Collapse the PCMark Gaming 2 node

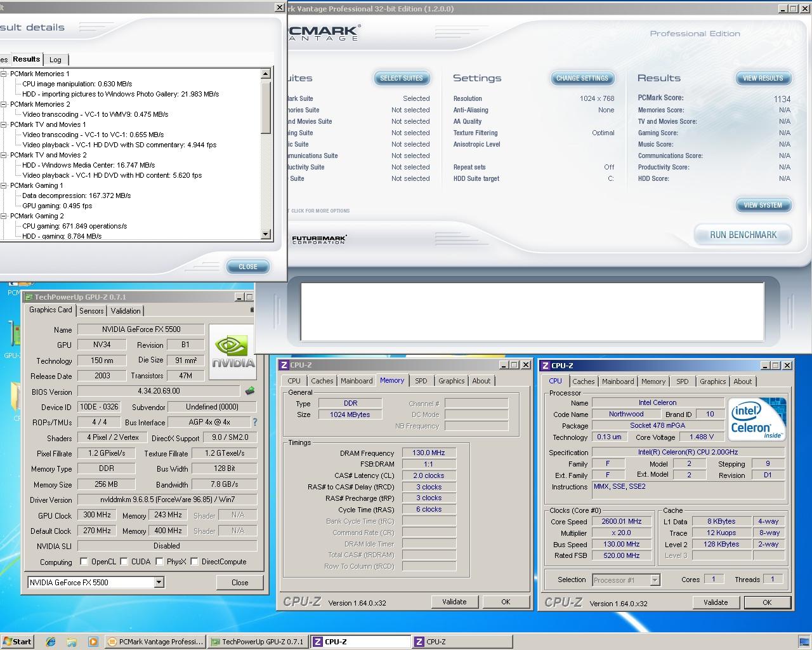point(4,216)
